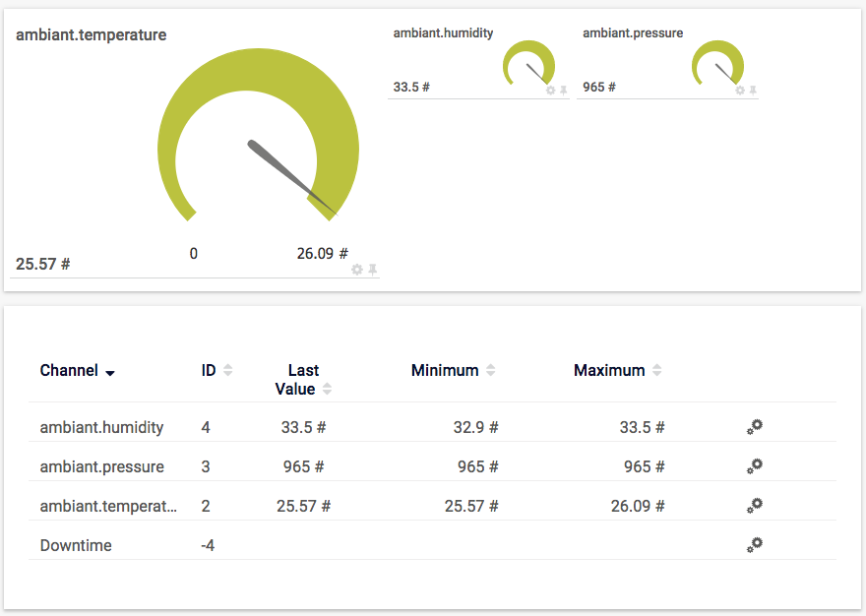Toggle sort arrow next to Channel header

pyautogui.click(x=110, y=373)
